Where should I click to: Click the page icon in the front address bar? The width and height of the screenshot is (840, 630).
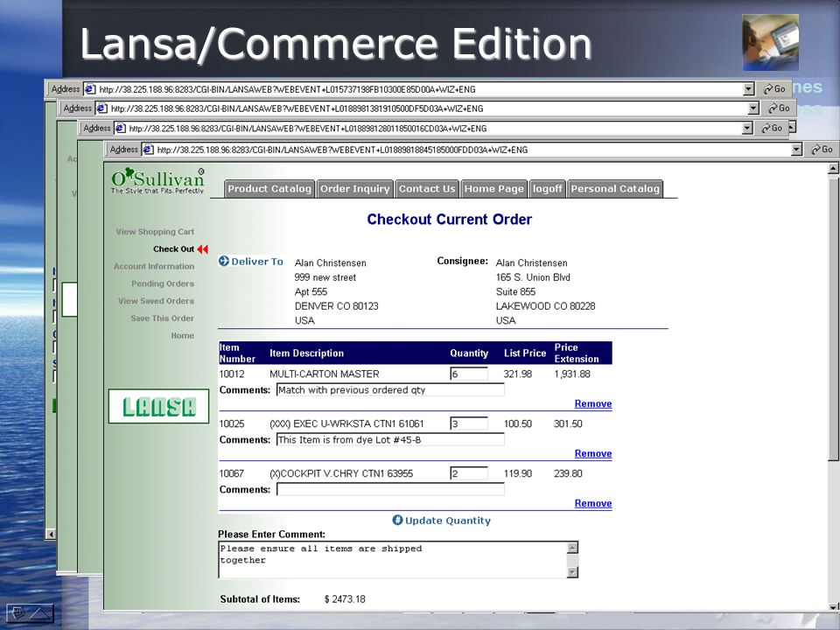149,150
